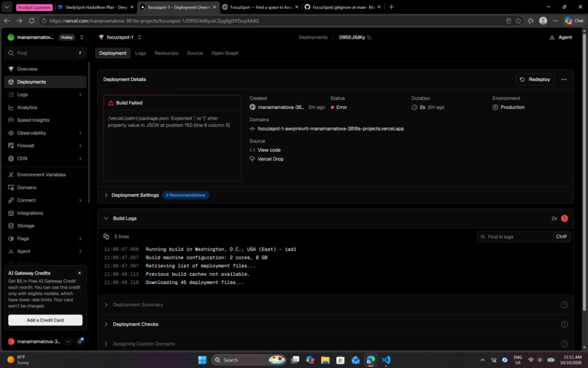This screenshot has width=588, height=368.
Task: Open a new browser tab
Action: tap(392, 7)
